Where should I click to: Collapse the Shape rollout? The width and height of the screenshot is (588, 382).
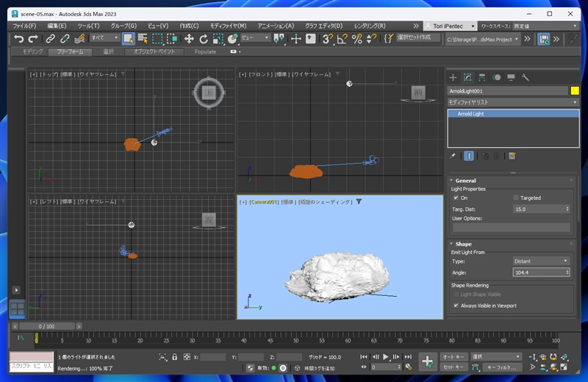[x=463, y=244]
